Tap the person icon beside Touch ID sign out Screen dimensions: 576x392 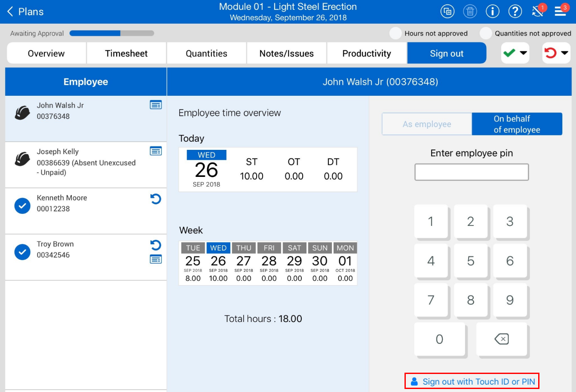[414, 382]
